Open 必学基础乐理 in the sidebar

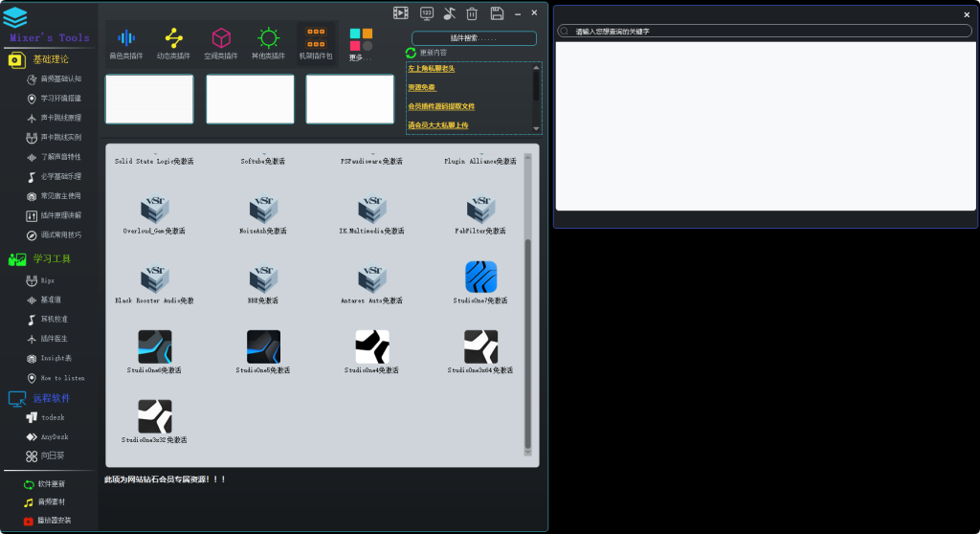pos(54,177)
